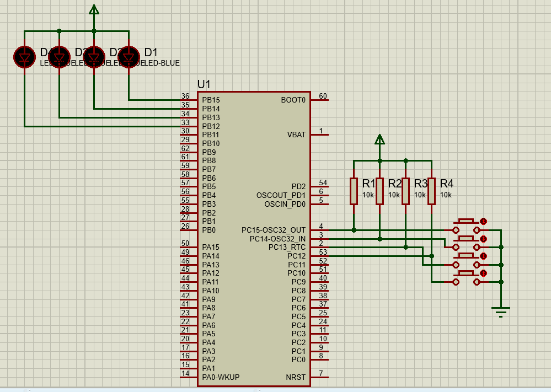The width and height of the screenshot is (551, 392).
Task: Toggle the red latch of the PC12 push button
Action: click(x=484, y=273)
